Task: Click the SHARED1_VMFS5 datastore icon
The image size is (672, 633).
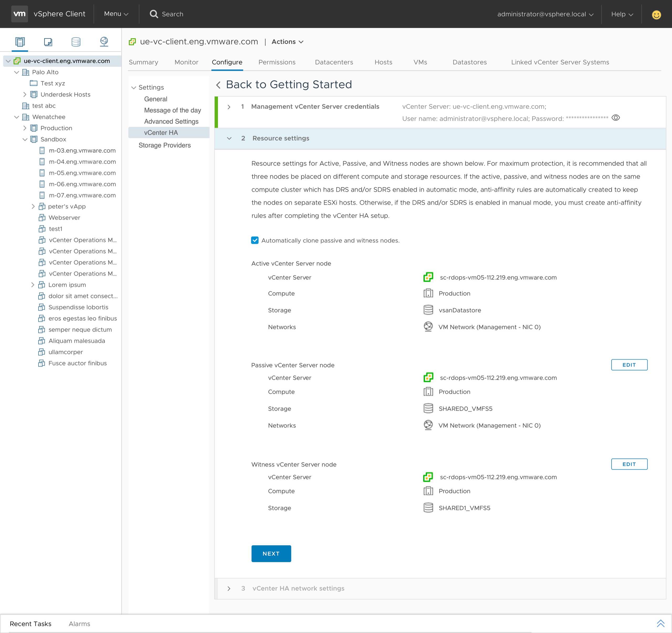Action: point(428,507)
